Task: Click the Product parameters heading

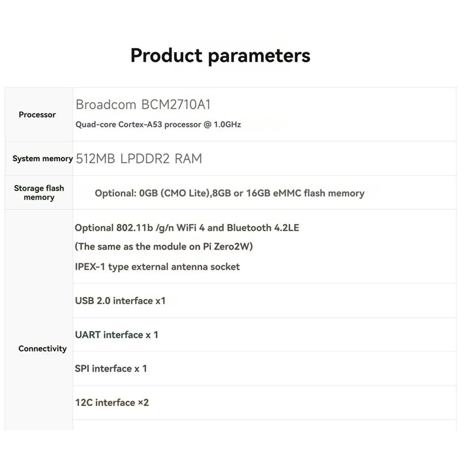Action: 220,56
